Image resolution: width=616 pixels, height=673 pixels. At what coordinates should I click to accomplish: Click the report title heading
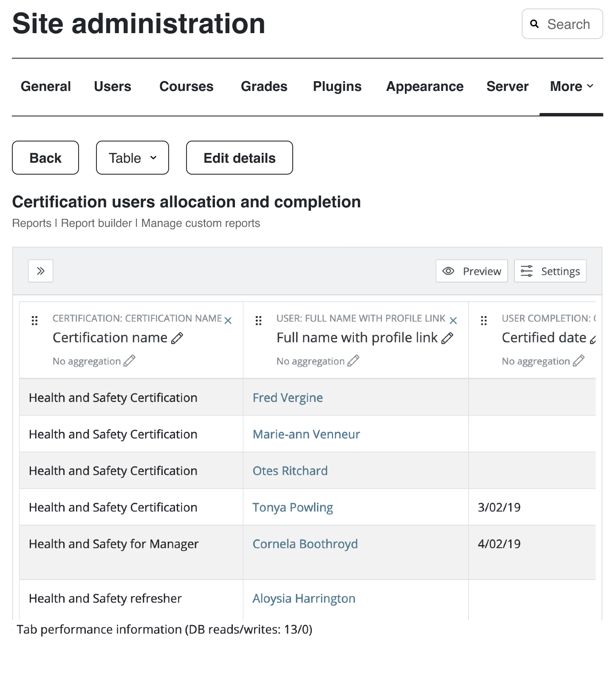186,202
